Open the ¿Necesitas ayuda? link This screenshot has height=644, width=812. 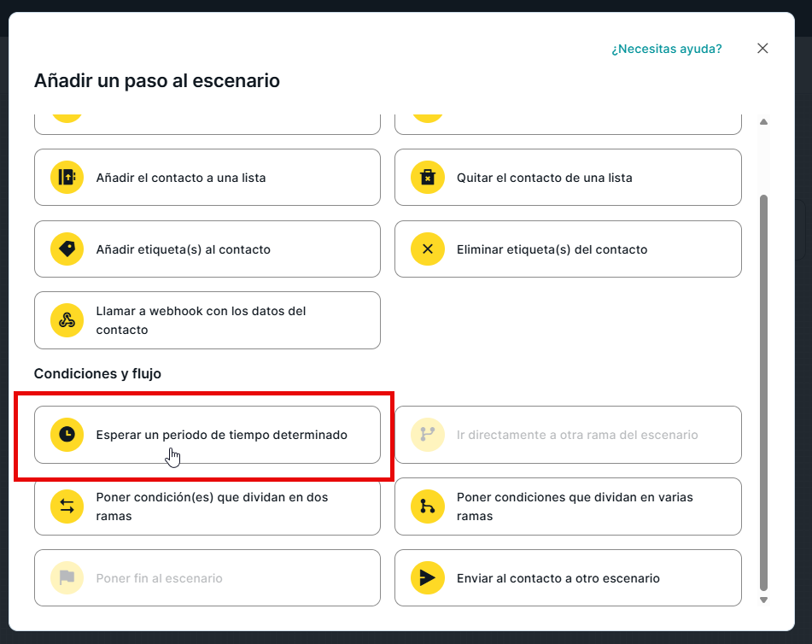coord(666,49)
